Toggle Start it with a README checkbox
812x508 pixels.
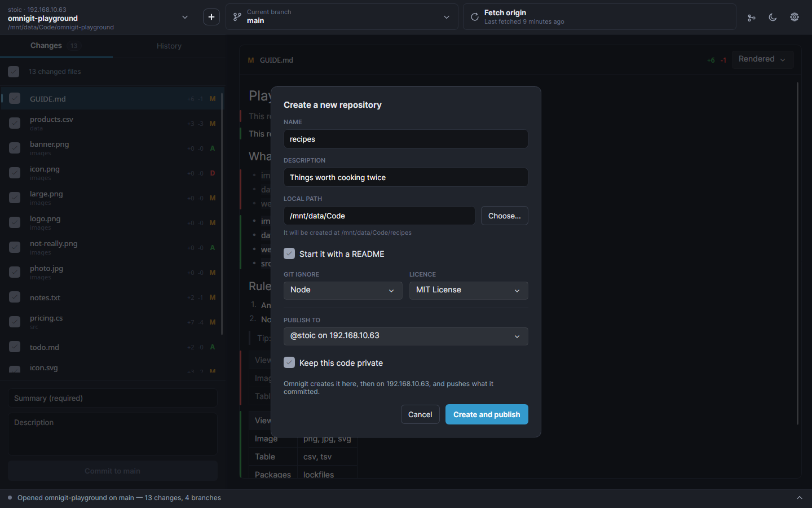pos(289,253)
